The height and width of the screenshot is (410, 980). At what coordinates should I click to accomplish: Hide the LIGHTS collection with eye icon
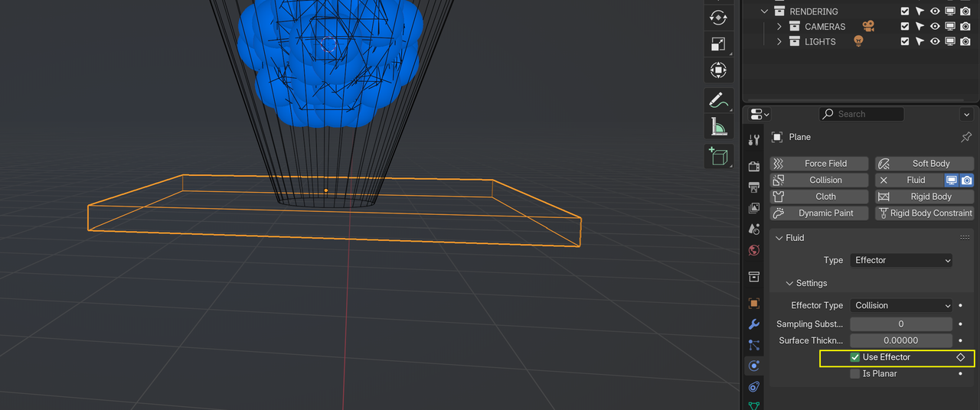935,42
